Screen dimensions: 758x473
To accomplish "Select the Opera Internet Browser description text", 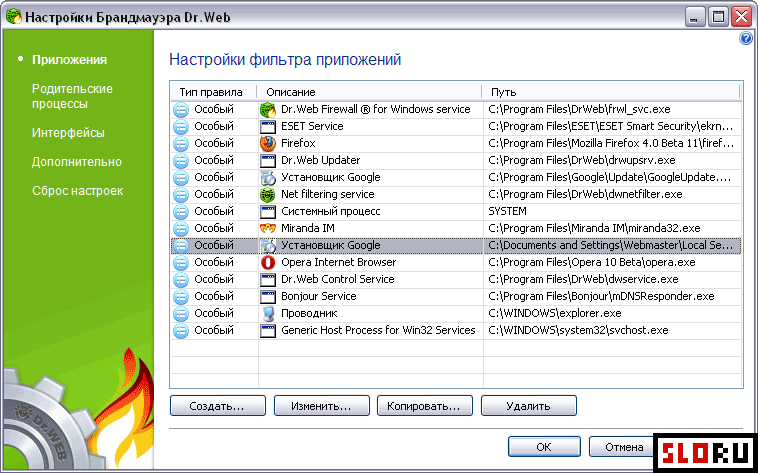I will (338, 263).
